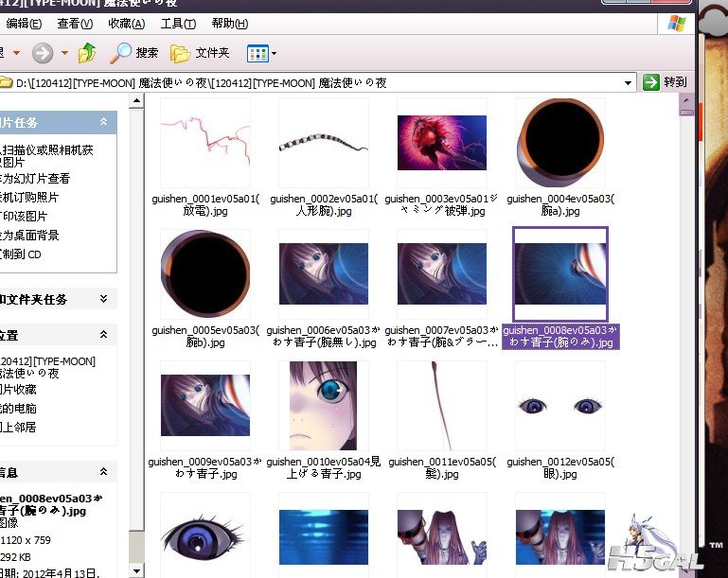Toggle the Folders (文件夹) pane
This screenshot has height=578, width=728.
200,53
